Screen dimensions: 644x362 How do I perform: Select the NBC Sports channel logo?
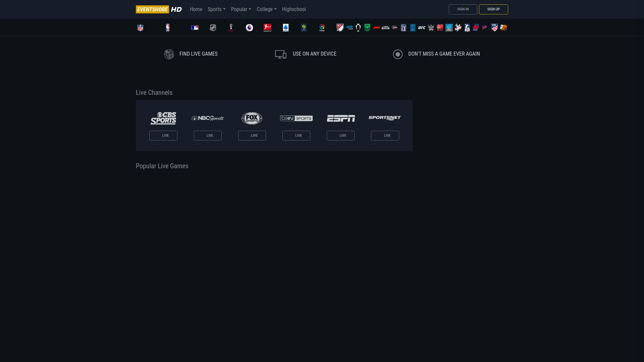pyautogui.click(x=208, y=118)
